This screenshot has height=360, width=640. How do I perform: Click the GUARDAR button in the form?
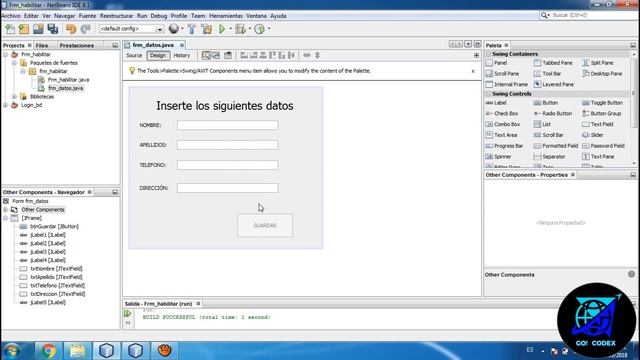(x=265, y=225)
